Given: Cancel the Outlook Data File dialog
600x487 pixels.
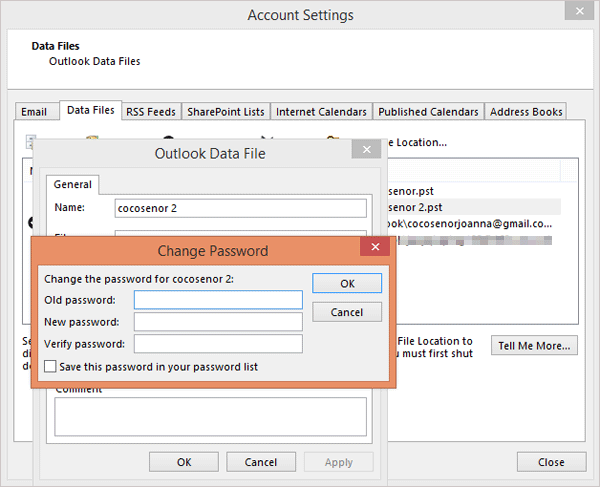Looking at the screenshot, I should pyautogui.click(x=261, y=462).
